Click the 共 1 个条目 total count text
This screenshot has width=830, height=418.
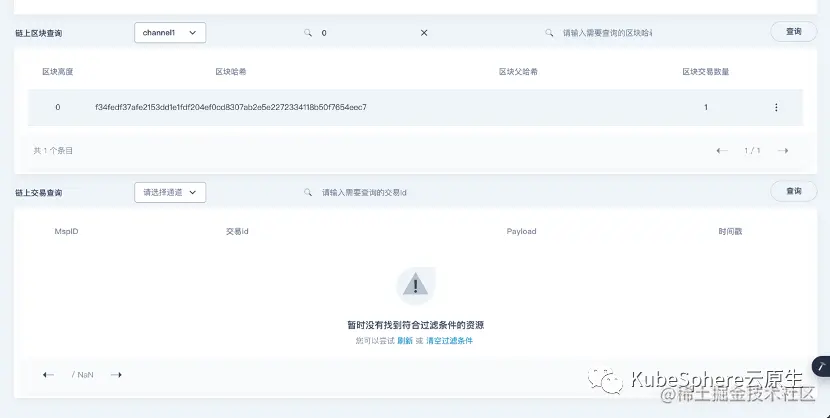click(x=53, y=151)
